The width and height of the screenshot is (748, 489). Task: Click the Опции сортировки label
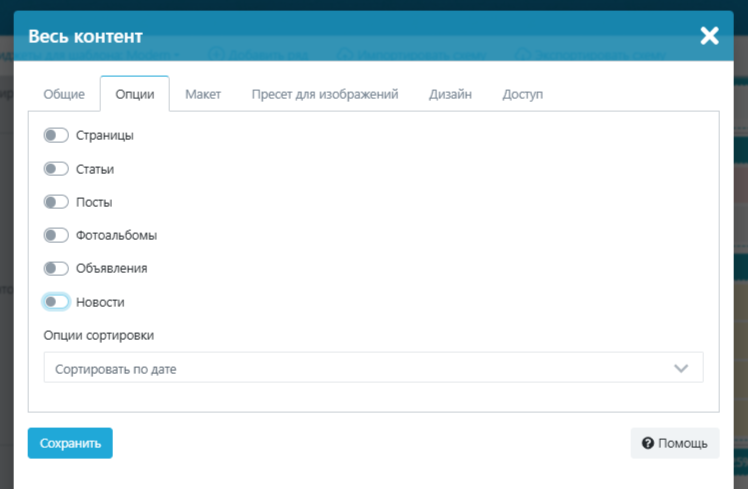point(99,335)
